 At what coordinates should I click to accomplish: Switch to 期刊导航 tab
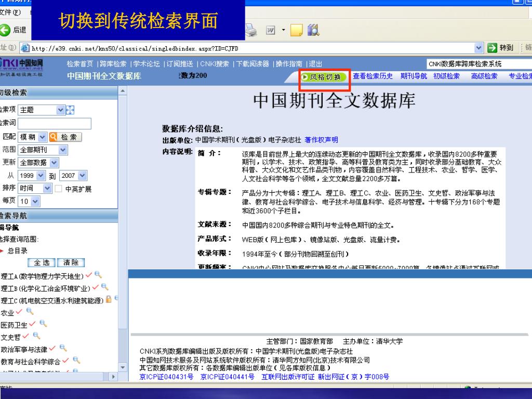(413, 76)
